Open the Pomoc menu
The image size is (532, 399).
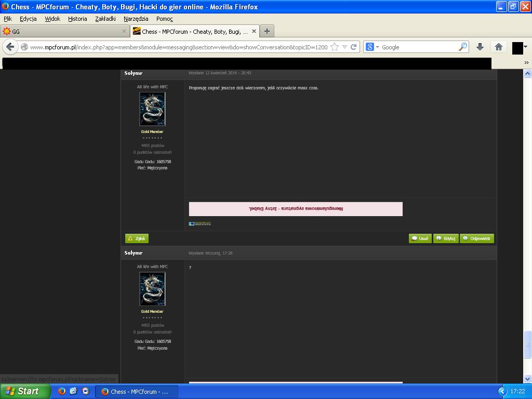coord(165,19)
